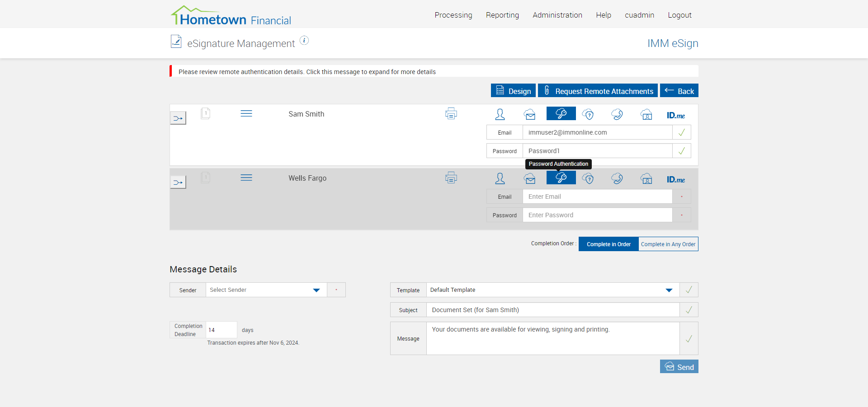This screenshot has width=868, height=407.
Task: Select email authentication for Sam Smith
Action: [530, 115]
